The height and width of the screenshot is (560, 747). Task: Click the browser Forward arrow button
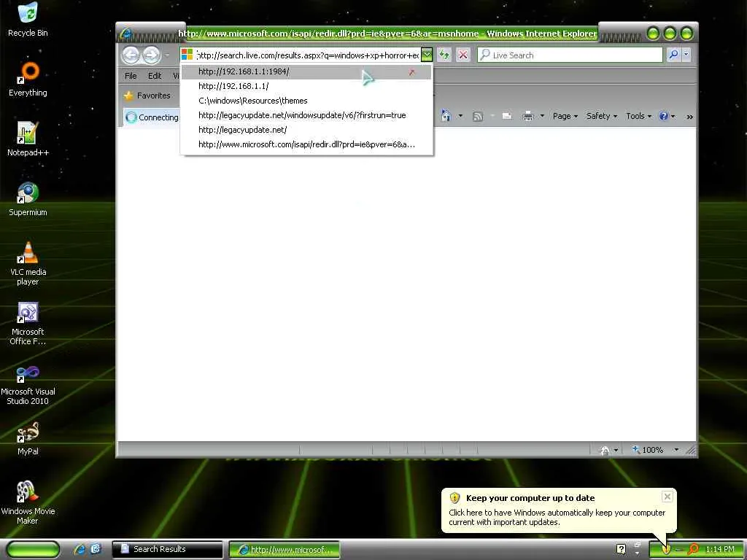152,55
